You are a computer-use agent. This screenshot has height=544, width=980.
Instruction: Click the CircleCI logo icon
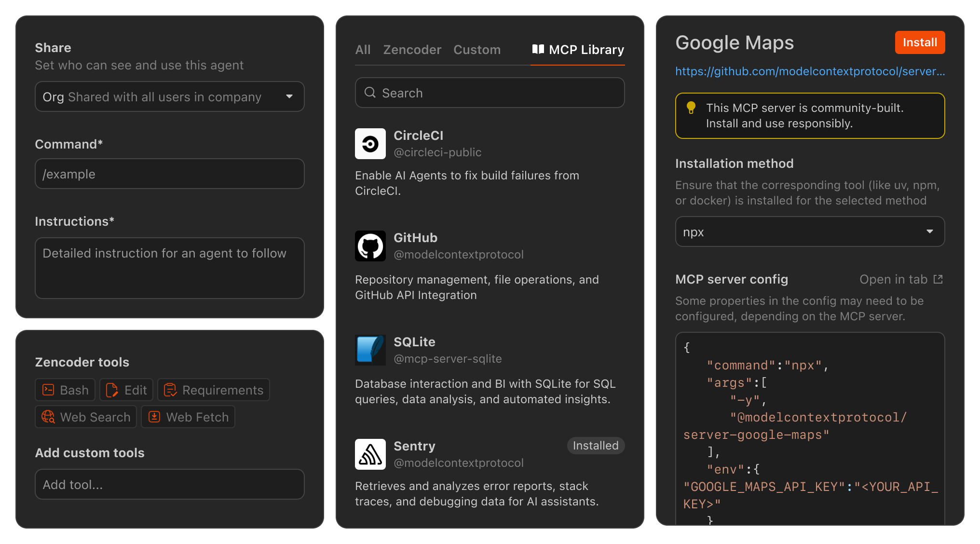[370, 144]
